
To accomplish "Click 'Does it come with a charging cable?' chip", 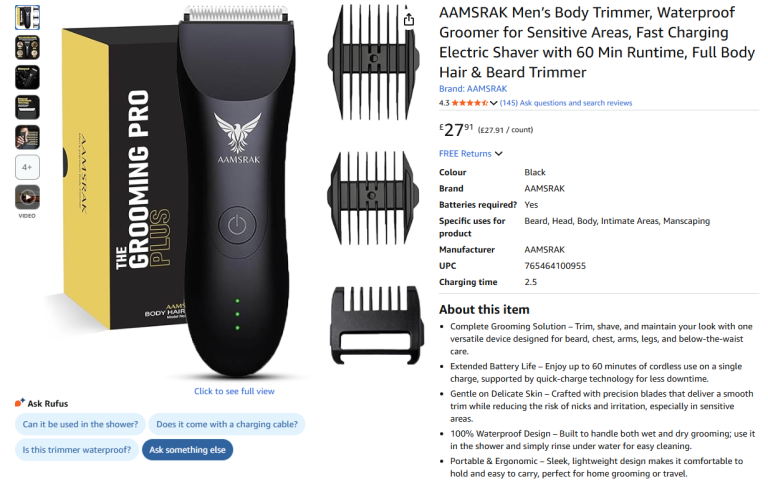I will tap(227, 424).
